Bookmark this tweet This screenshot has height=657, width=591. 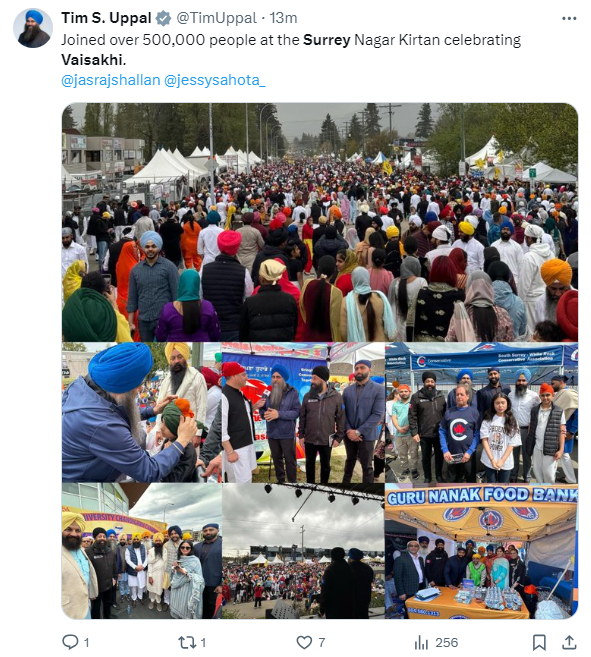(x=539, y=642)
